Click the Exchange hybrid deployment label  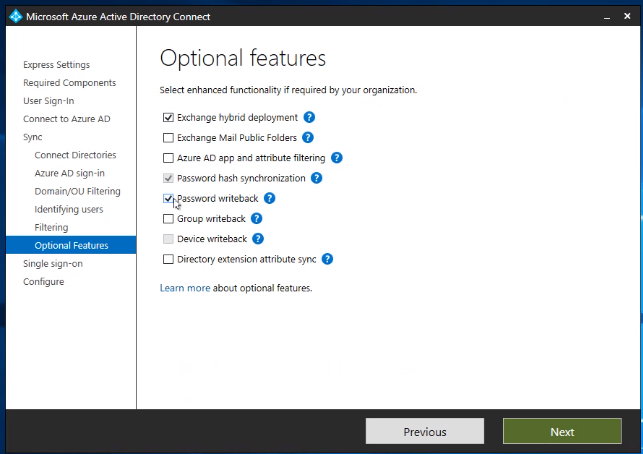pos(237,118)
